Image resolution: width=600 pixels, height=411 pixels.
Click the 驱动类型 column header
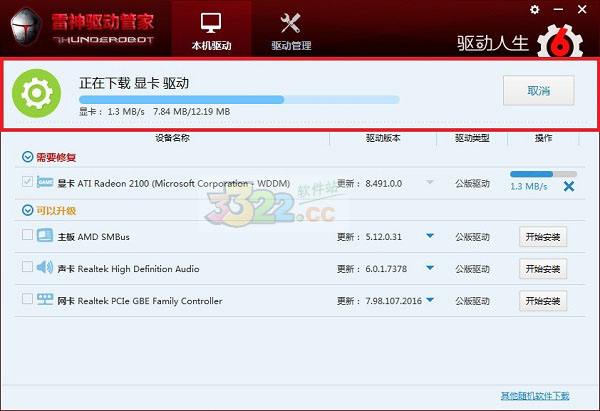point(472,138)
